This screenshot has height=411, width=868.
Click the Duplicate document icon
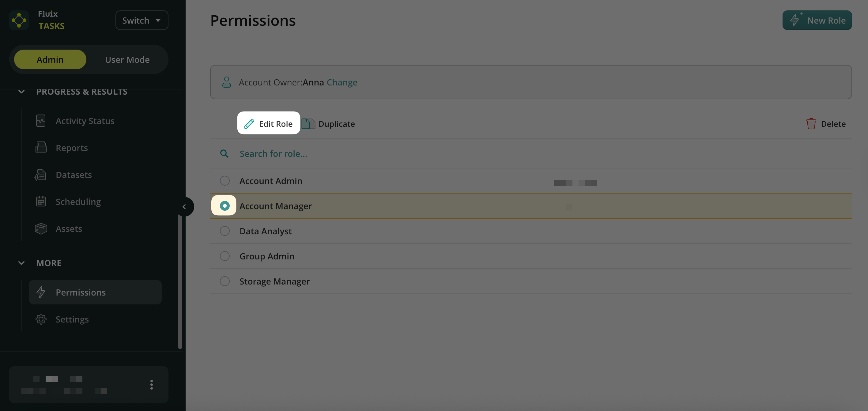point(308,124)
